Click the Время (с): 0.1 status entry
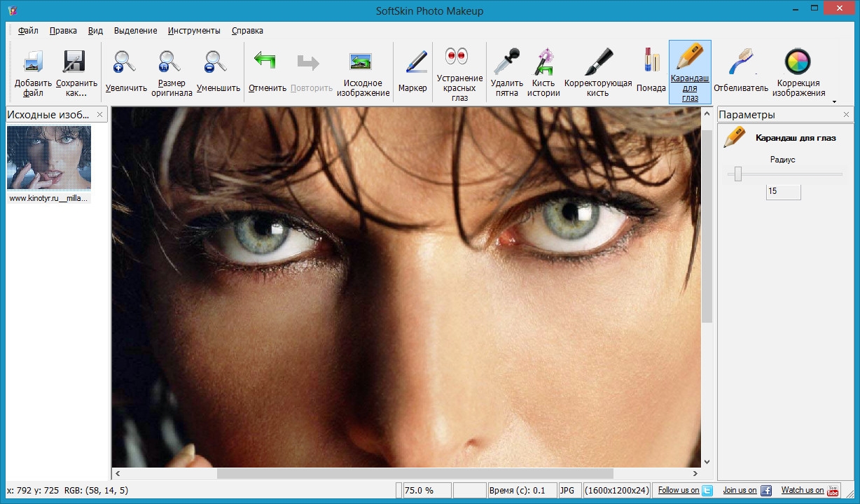The height and width of the screenshot is (504, 860). tap(522, 490)
